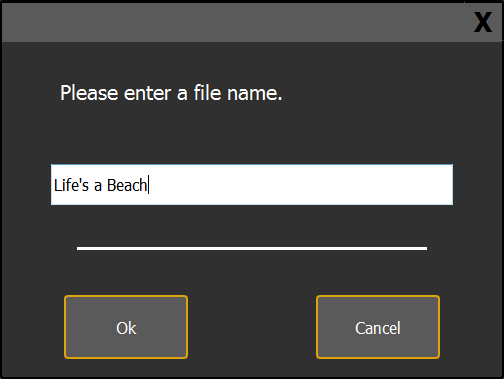Click the left end of the title bar
This screenshot has height=379, width=504.
pyautogui.click(x=20, y=22)
